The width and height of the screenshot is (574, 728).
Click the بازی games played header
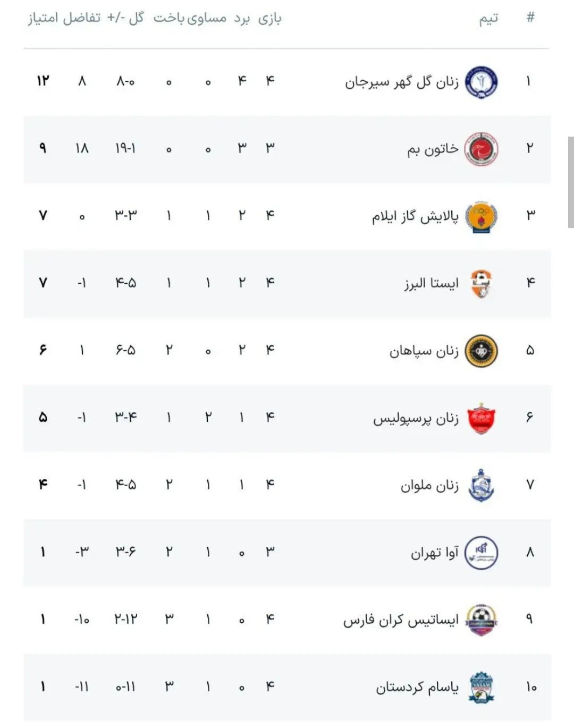tap(270, 19)
